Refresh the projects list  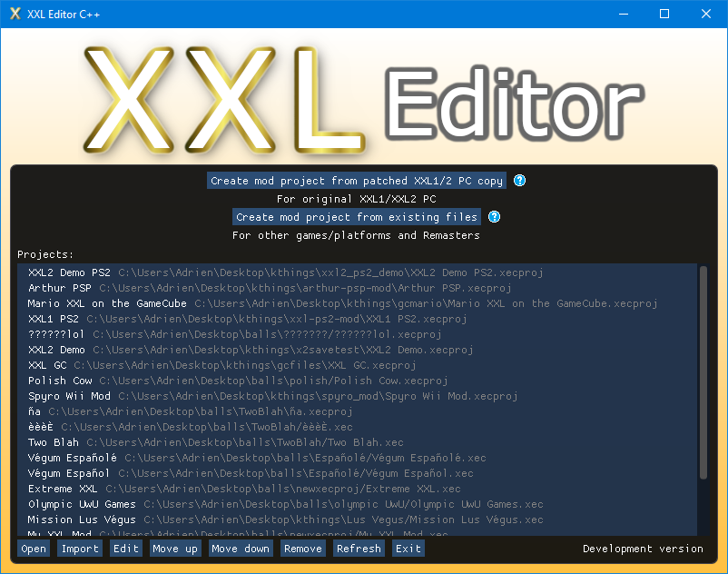pyautogui.click(x=359, y=549)
